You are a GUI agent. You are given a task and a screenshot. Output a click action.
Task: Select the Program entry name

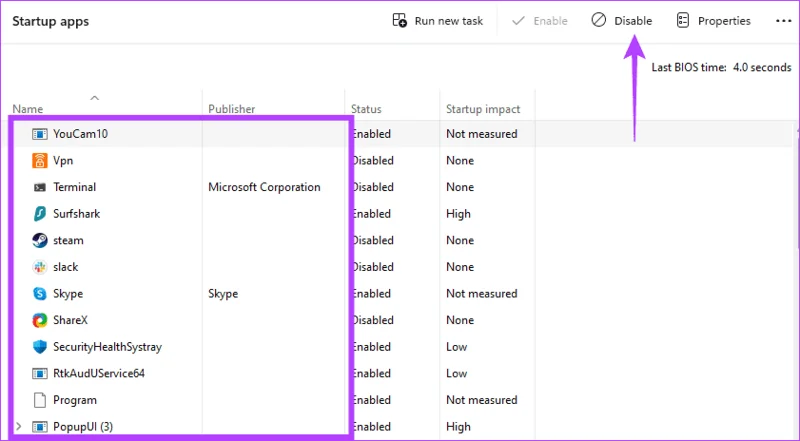75,400
